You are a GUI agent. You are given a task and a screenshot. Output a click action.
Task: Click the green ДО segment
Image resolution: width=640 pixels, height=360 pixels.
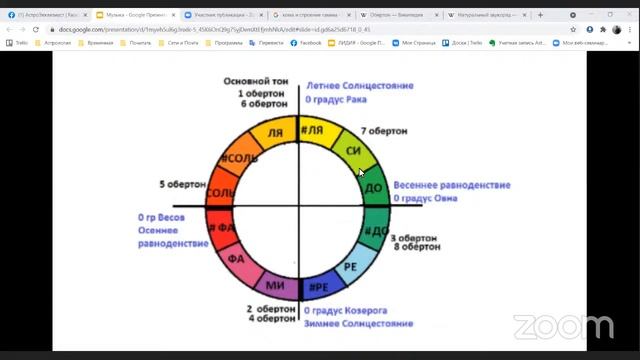click(x=375, y=187)
